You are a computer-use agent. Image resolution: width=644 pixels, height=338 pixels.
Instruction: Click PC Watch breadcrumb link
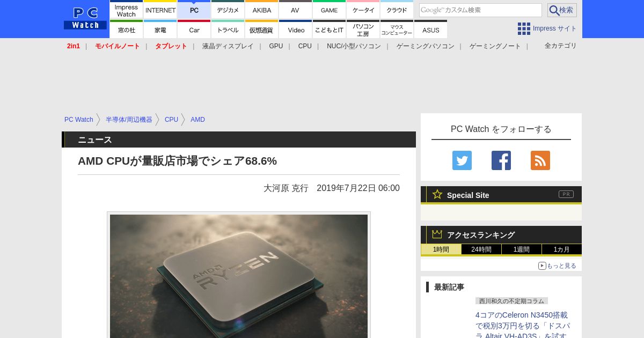[79, 120]
